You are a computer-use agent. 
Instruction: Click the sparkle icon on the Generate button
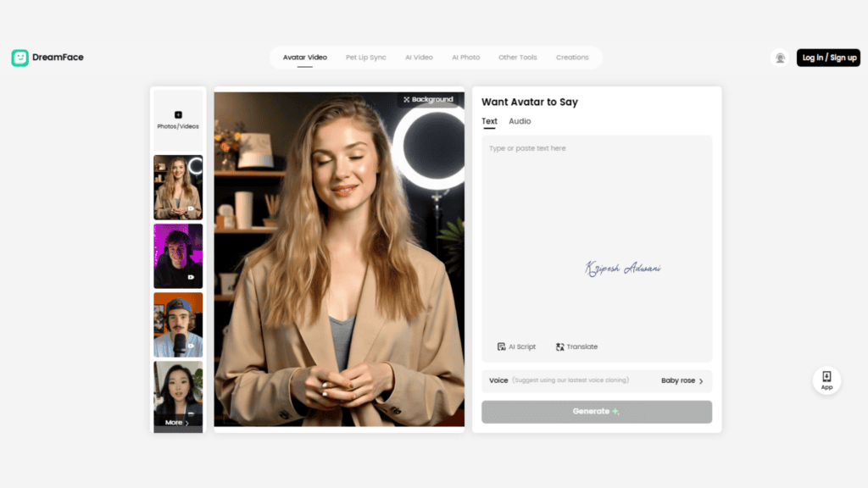click(617, 411)
